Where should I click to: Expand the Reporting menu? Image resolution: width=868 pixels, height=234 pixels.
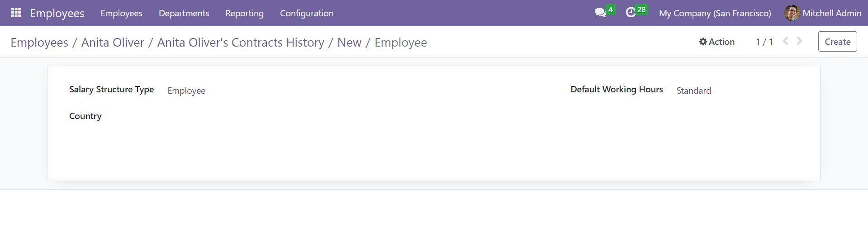tap(244, 13)
